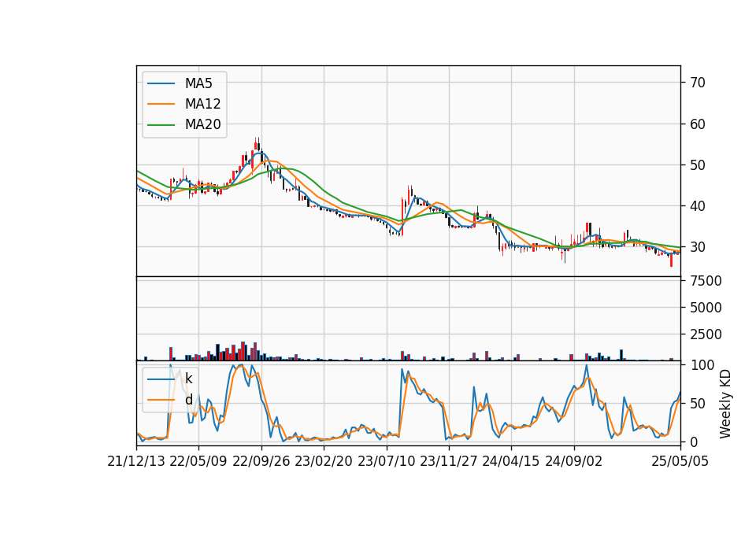Image resolution: width=756 pixels, height=543 pixels.
Task: Click the MA20 legend label
Action: pos(202,124)
